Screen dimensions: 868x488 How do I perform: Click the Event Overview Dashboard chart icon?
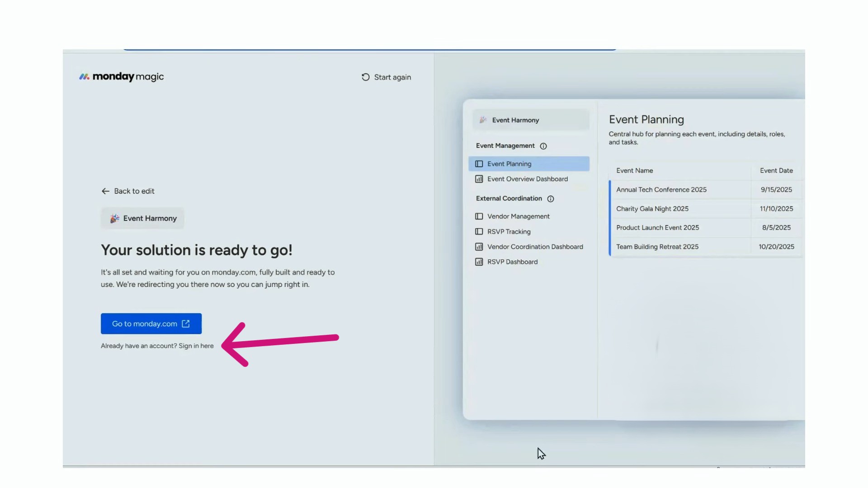[479, 179]
